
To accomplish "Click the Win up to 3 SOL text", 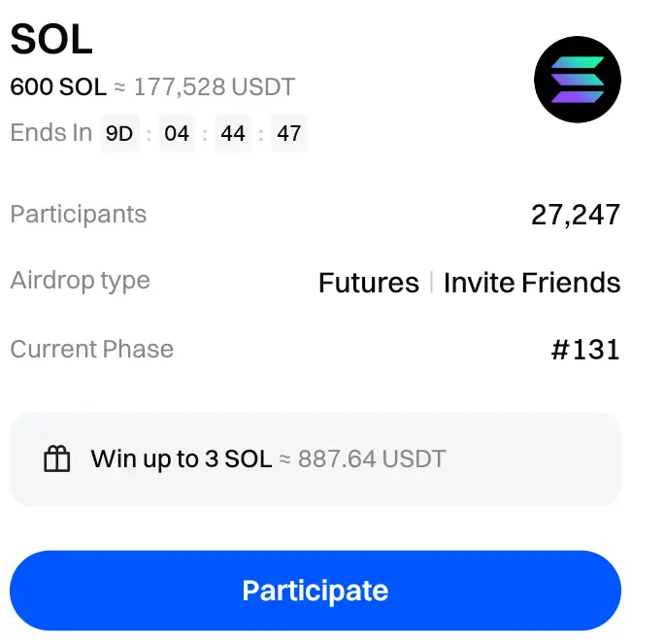I will (x=182, y=458).
